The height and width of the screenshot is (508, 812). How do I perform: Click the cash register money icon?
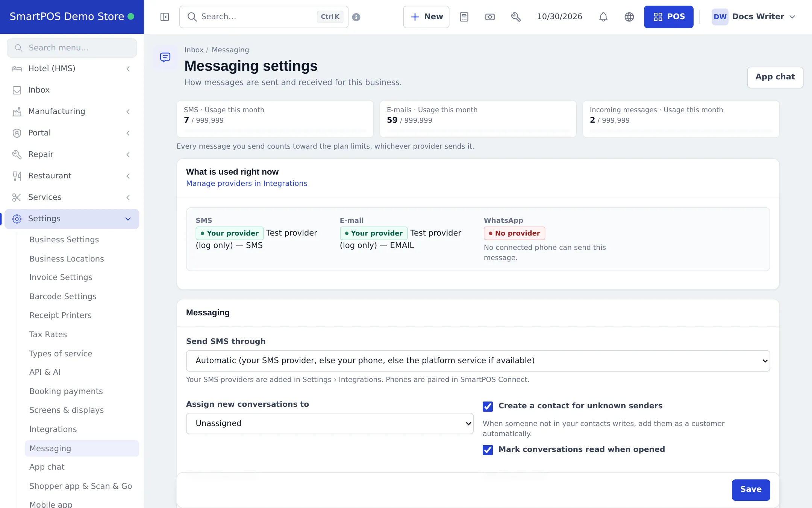pyautogui.click(x=490, y=17)
